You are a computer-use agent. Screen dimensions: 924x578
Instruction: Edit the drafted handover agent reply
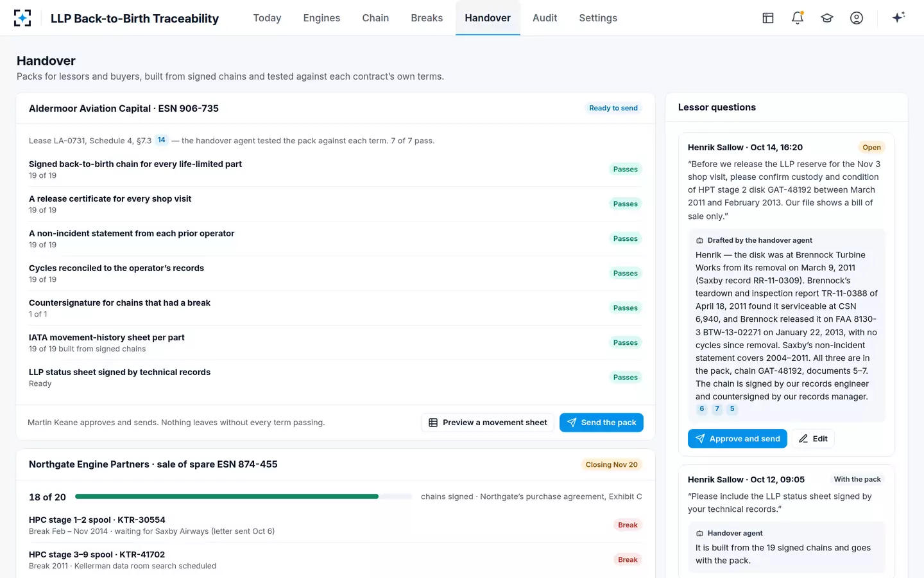pos(813,439)
